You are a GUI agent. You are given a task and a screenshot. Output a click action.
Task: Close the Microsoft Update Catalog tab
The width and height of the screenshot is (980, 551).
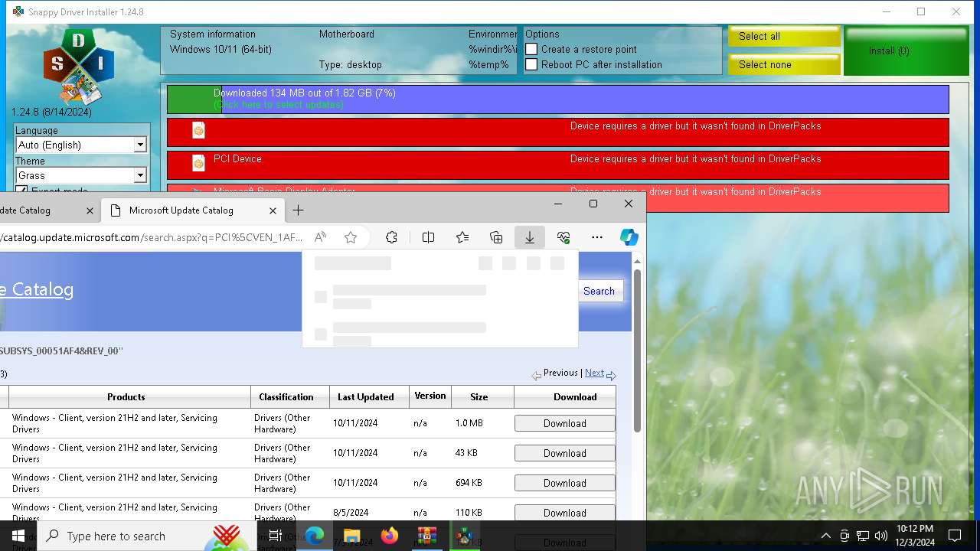(273, 210)
